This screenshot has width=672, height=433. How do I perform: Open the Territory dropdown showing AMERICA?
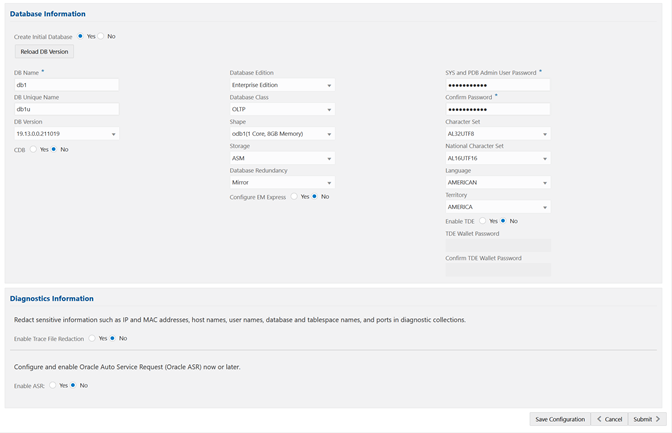(x=498, y=207)
